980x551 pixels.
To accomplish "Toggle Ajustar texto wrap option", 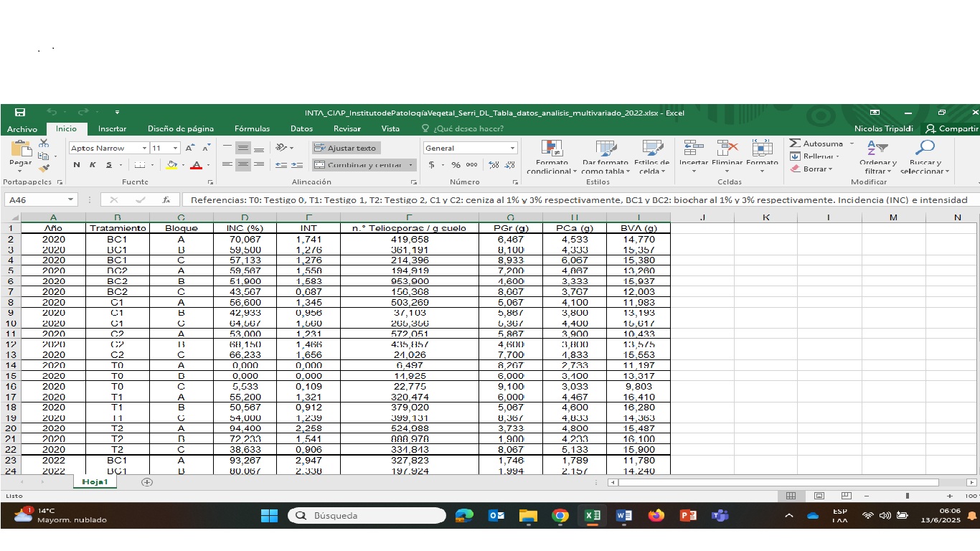I will click(x=346, y=148).
